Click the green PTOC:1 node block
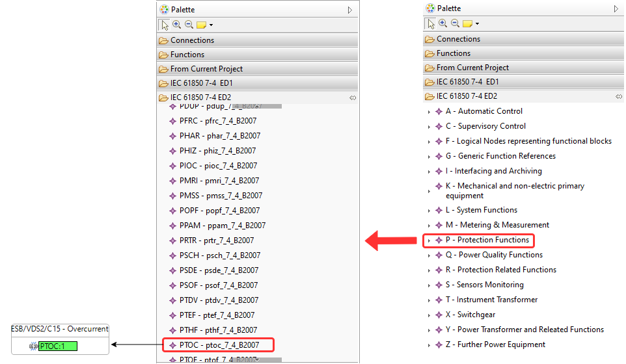Viewport: 626px width, 364px height. coord(57,346)
